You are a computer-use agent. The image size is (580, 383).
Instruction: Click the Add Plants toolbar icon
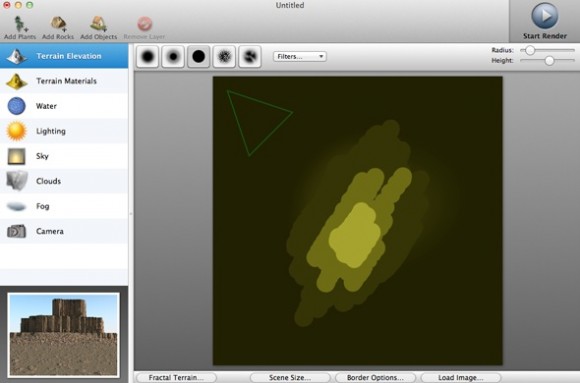click(x=20, y=24)
